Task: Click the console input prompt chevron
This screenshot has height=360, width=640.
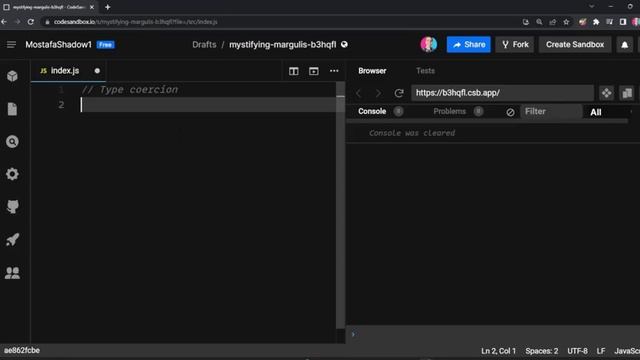Action: click(353, 334)
